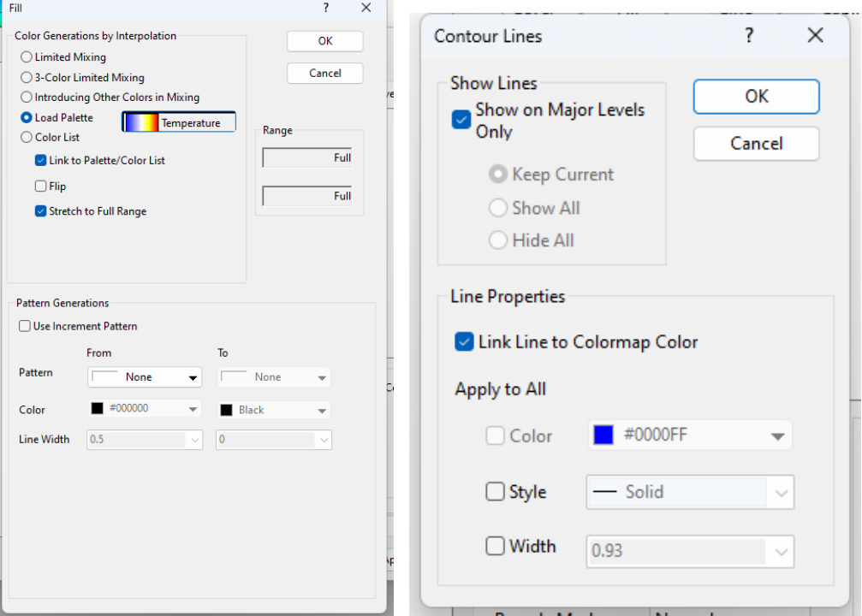Image resolution: width=862 pixels, height=616 pixels.
Task: Click the Contour Lines help question mark
Action: tap(749, 35)
